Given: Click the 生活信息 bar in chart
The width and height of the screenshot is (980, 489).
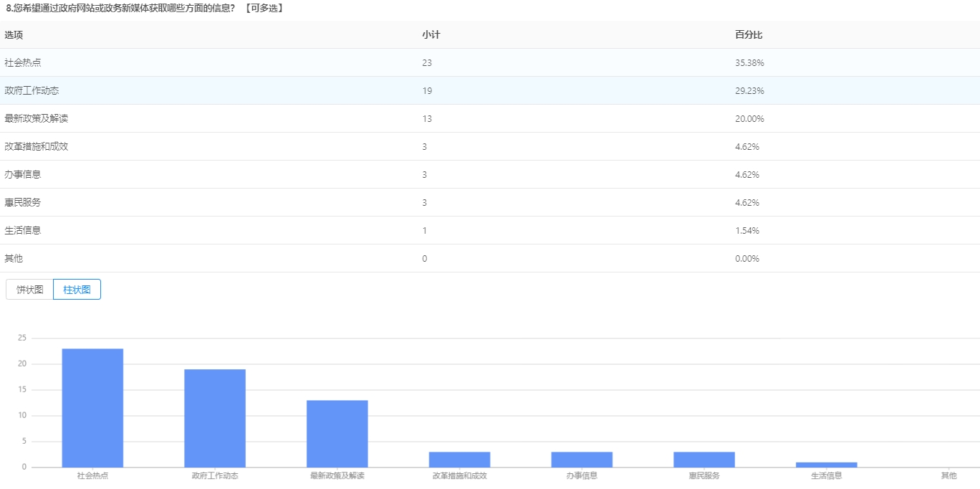Looking at the screenshot, I should [826, 465].
